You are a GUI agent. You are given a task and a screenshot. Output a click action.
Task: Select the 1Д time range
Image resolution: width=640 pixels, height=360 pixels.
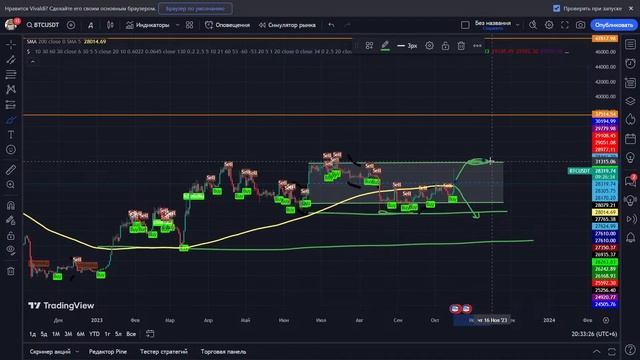click(32, 334)
